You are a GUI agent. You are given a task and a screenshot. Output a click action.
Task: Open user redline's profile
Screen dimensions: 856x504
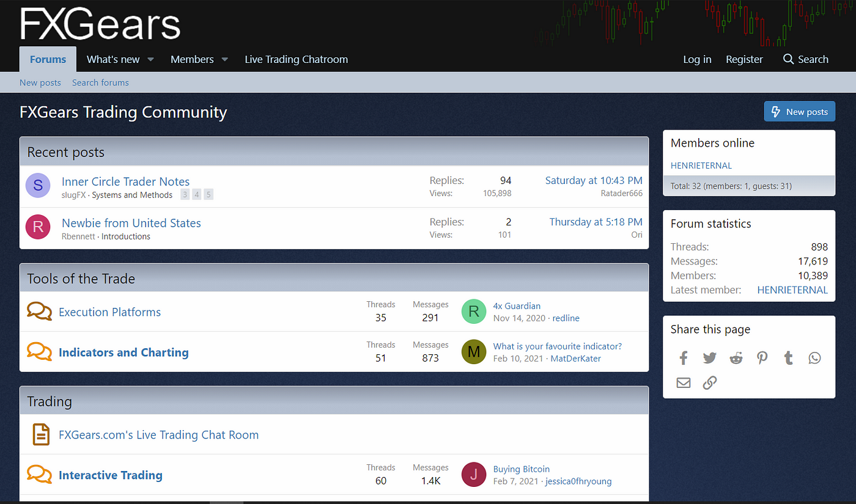pos(566,318)
